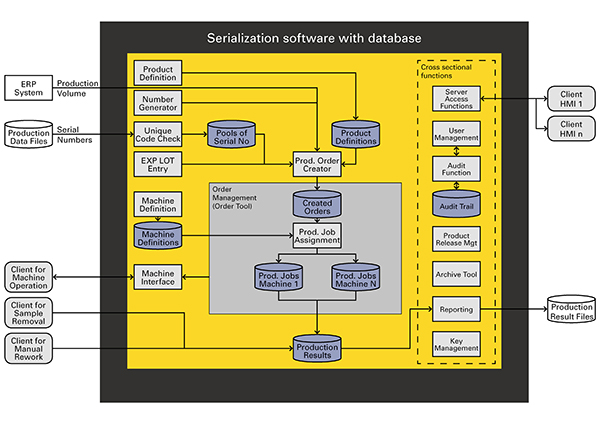Click the Unique Code Check box
The image size is (600, 424).
click(157, 134)
